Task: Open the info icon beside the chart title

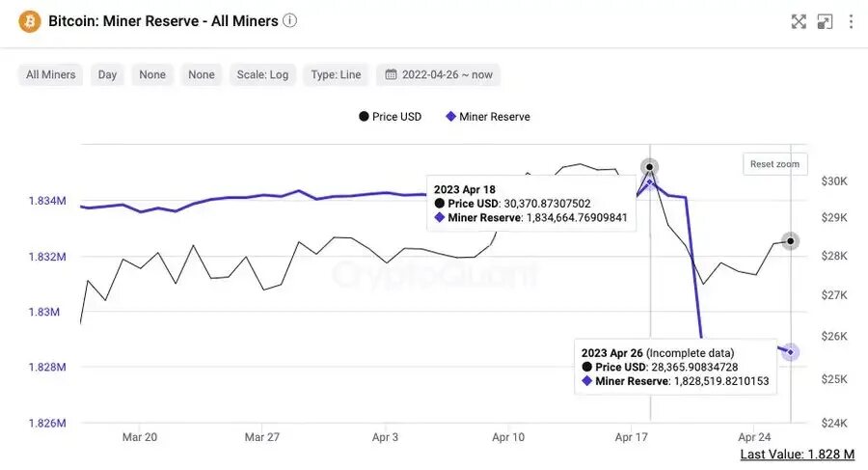Action: 290,20
